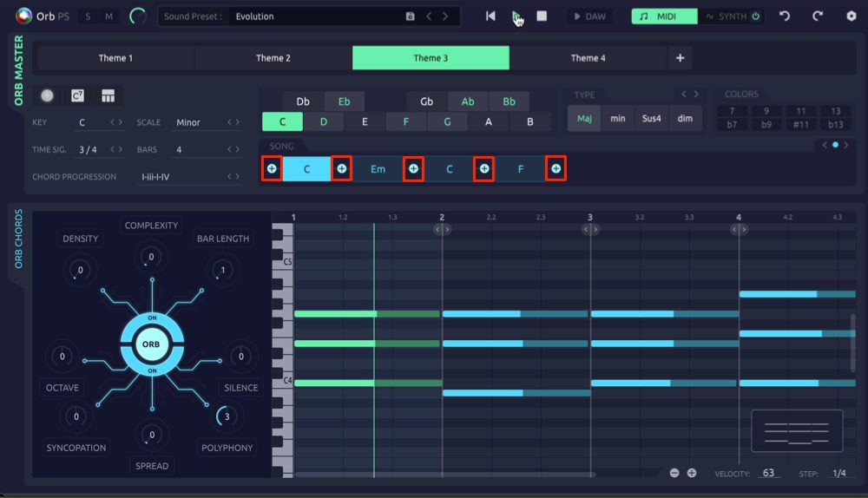Redo with the clockwise arrow icon
The image size is (868, 498).
[x=818, y=16]
